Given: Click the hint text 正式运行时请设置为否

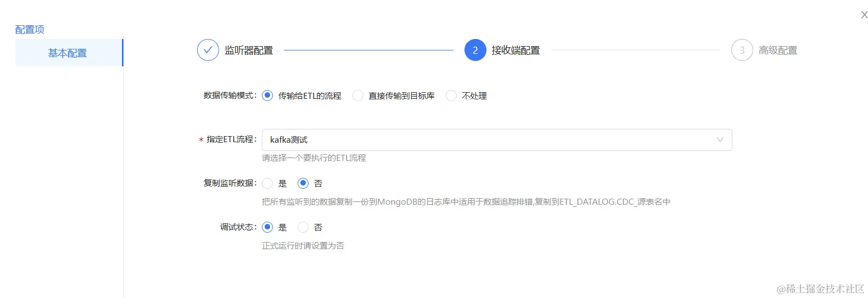Looking at the screenshot, I should [303, 246].
